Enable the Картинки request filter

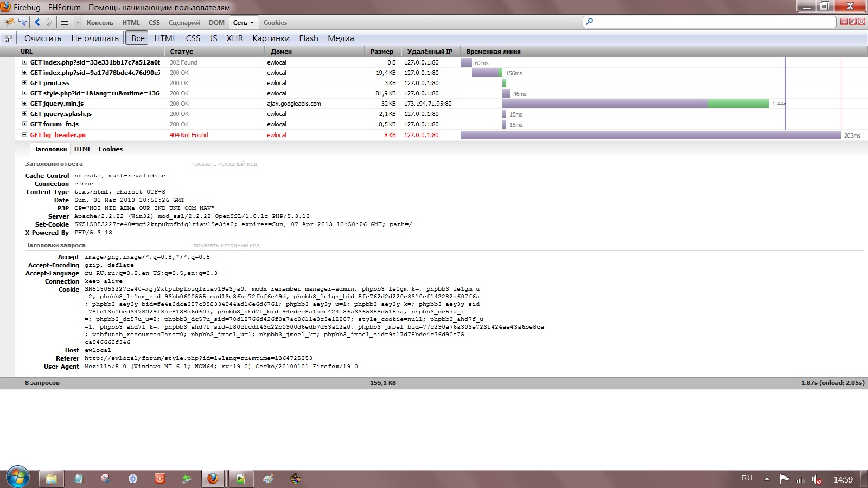pos(271,38)
